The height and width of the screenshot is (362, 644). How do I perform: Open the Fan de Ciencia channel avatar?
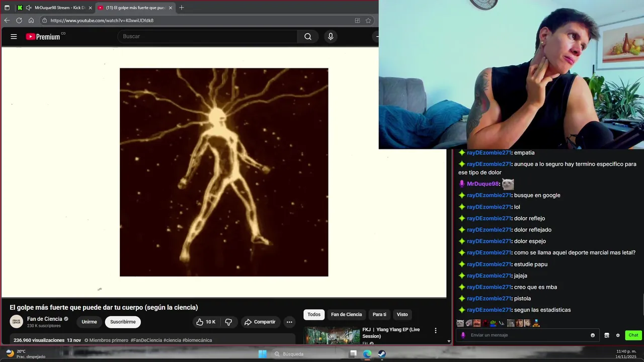click(17, 322)
